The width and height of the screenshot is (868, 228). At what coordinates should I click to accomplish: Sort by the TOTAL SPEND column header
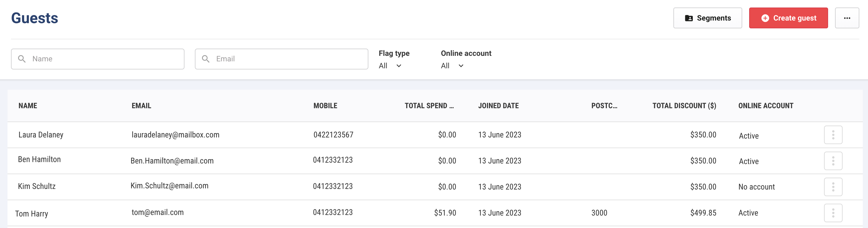[x=429, y=106]
